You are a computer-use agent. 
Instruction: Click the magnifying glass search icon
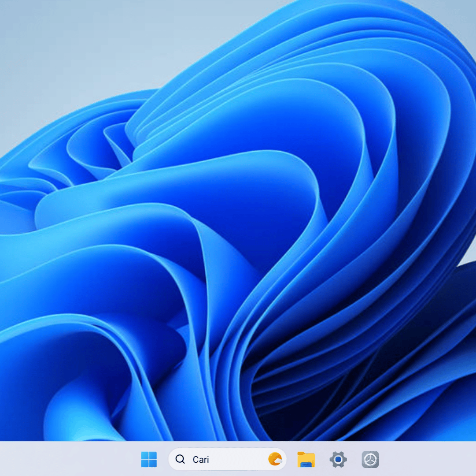(181, 459)
